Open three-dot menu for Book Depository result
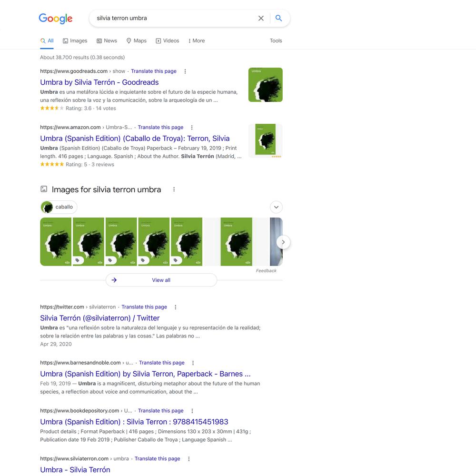 (192, 411)
